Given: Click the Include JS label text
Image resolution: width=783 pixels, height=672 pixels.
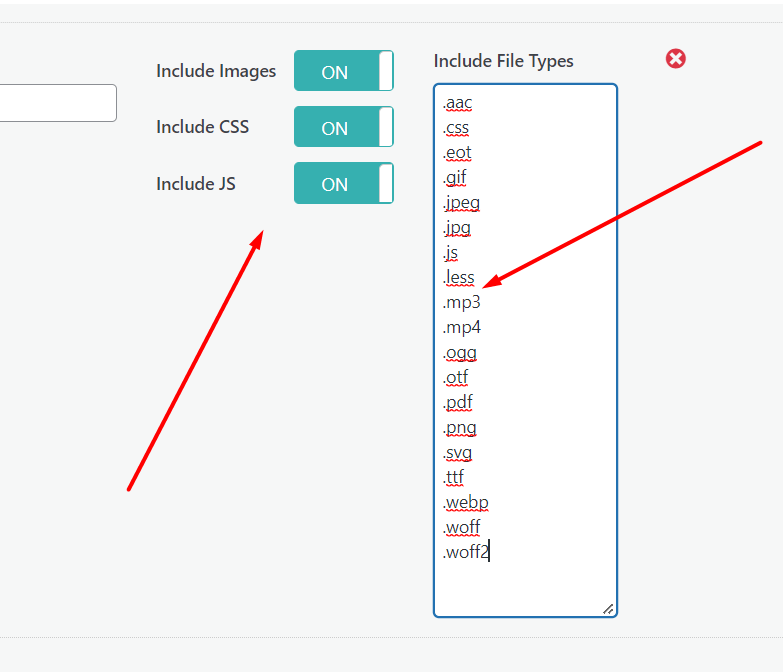Looking at the screenshot, I should point(196,184).
